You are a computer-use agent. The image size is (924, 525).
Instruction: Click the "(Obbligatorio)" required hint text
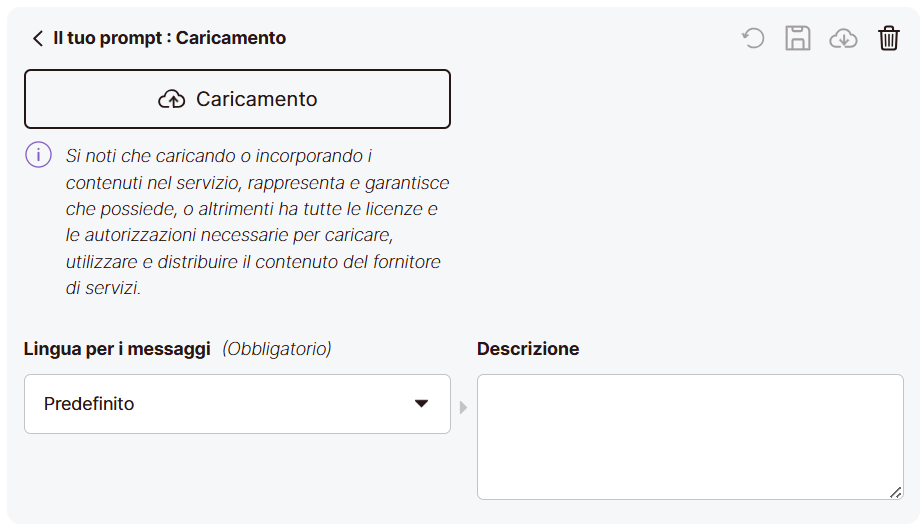(277, 349)
